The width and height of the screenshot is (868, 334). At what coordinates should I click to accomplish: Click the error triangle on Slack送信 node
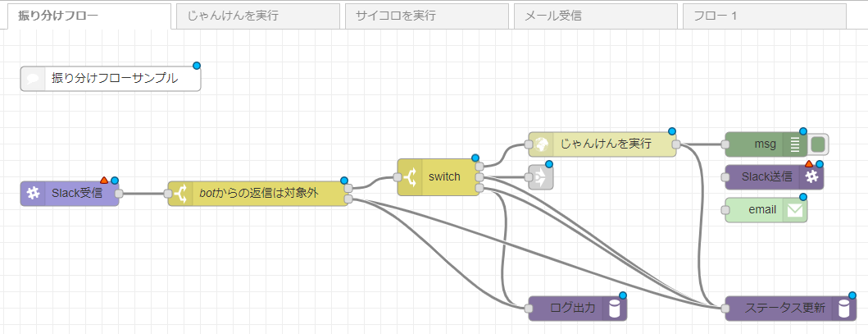point(809,164)
